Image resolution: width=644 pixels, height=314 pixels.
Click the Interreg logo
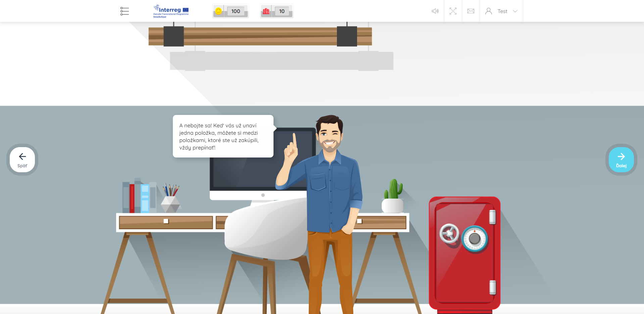coord(171,11)
